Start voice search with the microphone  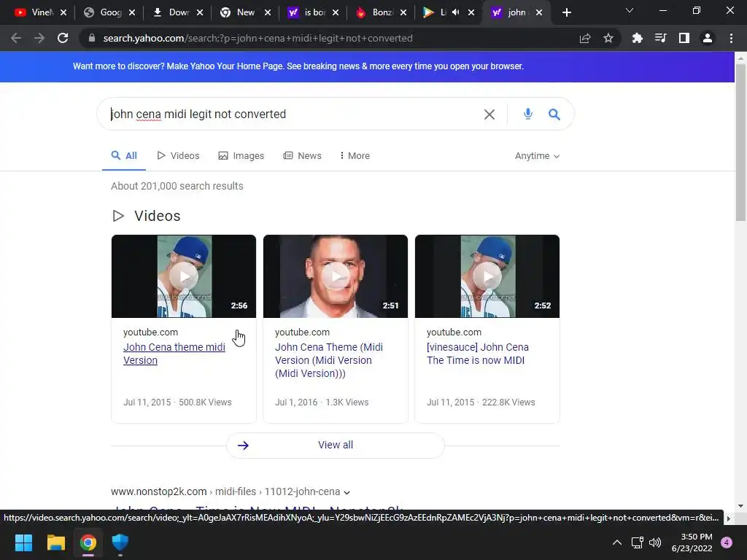528,114
